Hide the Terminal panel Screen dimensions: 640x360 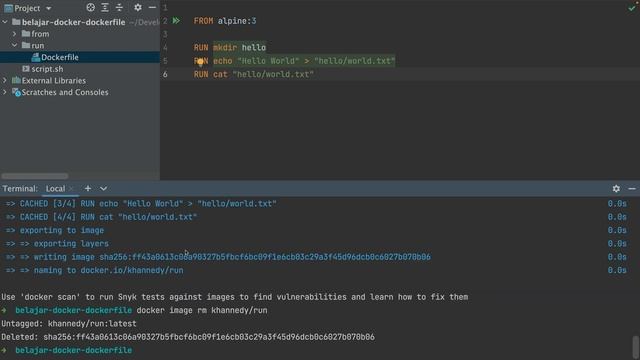pyautogui.click(x=632, y=189)
